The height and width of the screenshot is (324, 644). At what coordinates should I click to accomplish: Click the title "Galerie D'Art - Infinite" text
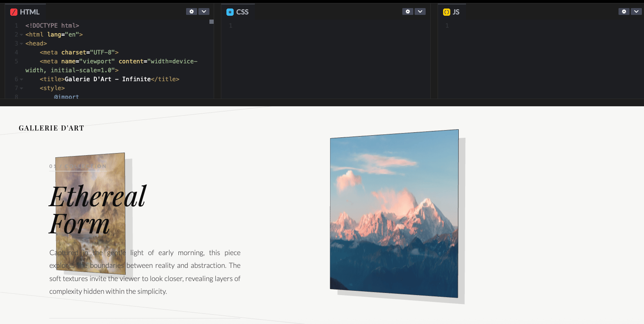click(x=108, y=79)
